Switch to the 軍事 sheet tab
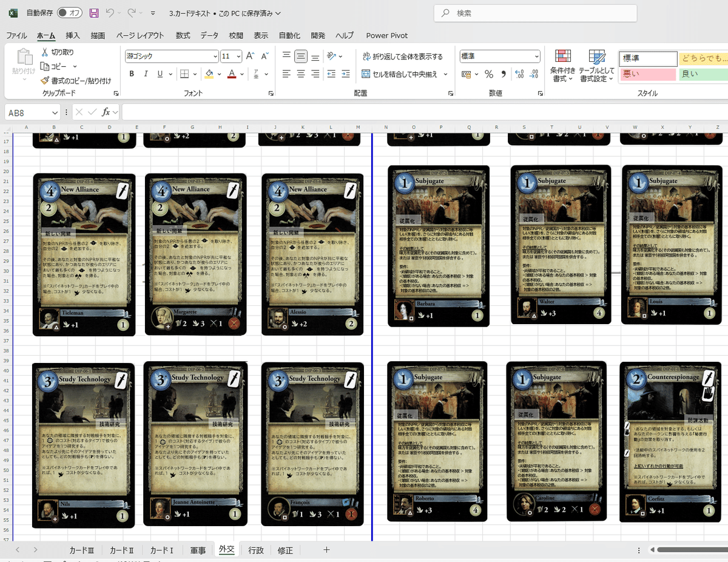The image size is (728, 562). coord(198,550)
